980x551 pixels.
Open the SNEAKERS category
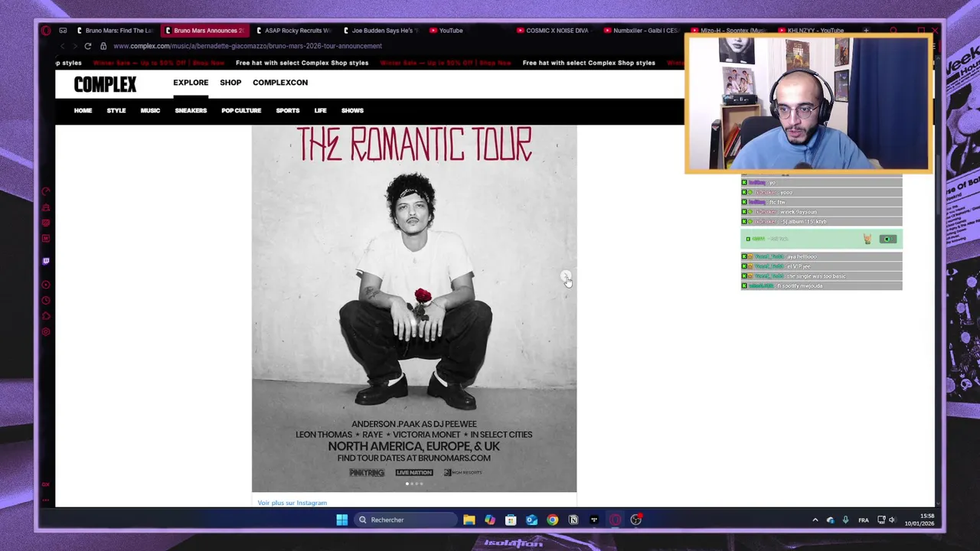[191, 111]
